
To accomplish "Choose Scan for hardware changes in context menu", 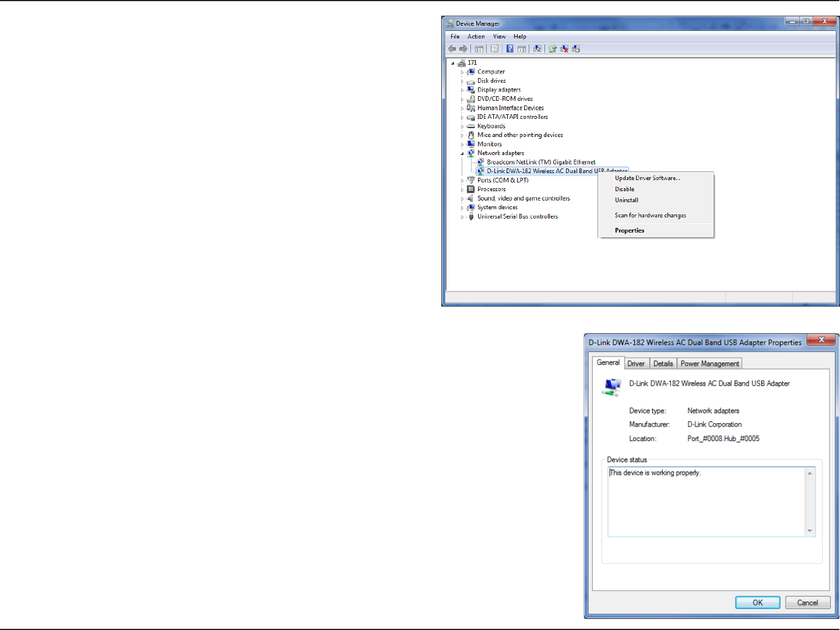I will click(x=656, y=216).
